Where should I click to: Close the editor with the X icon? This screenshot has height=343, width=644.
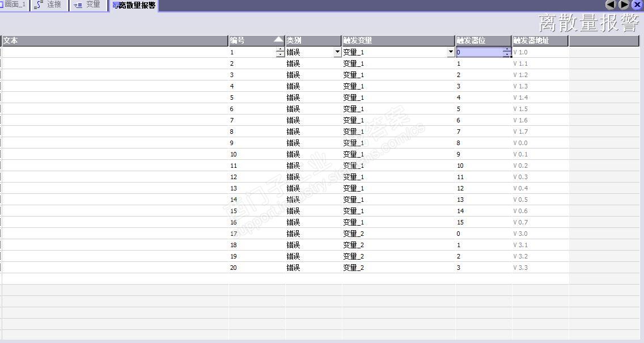click(x=637, y=5)
